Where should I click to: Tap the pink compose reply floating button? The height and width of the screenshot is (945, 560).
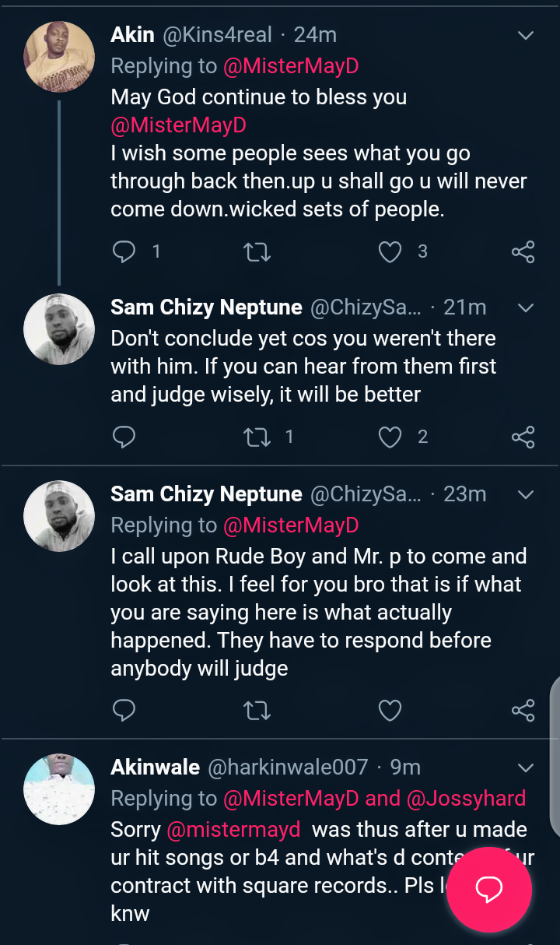pyautogui.click(x=489, y=889)
